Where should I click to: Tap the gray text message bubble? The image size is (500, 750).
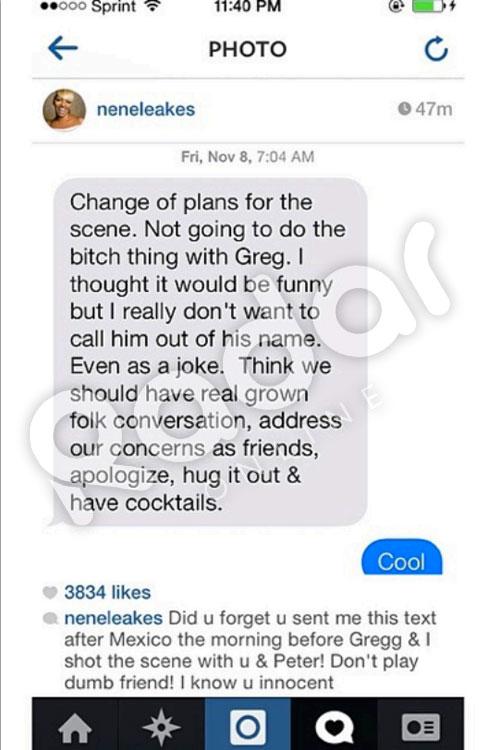click(x=210, y=352)
